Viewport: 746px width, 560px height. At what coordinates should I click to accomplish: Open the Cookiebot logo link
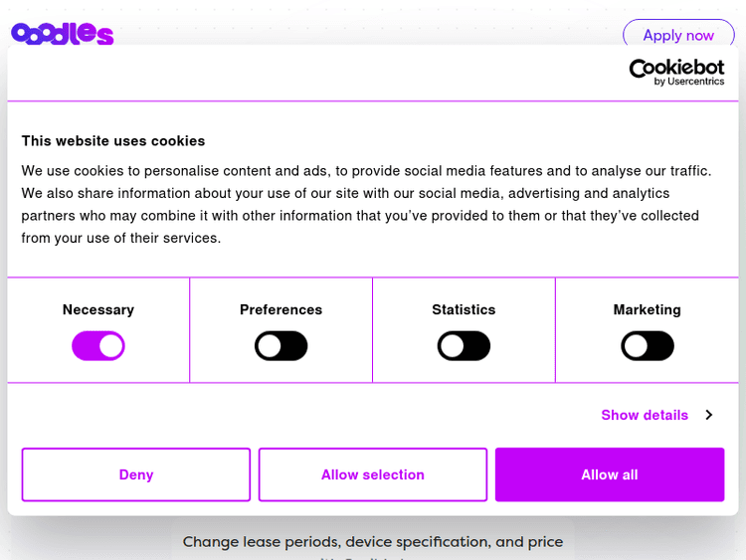tap(676, 71)
